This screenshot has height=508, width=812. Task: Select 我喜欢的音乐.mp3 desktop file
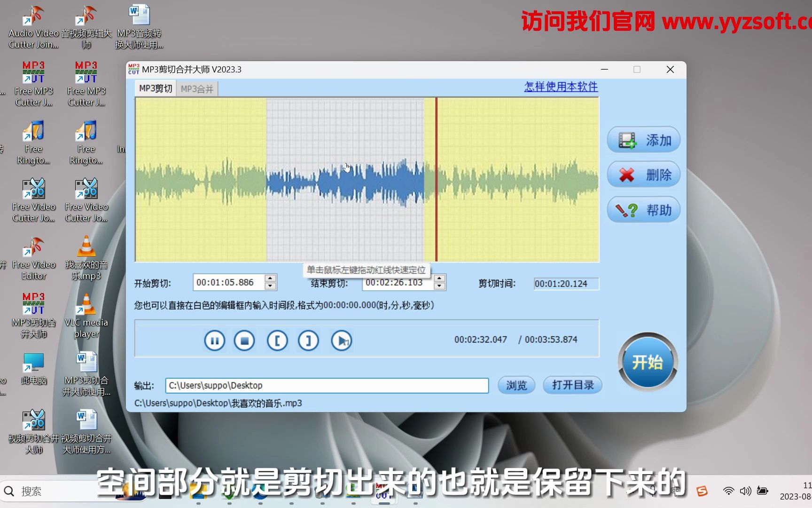coord(86,259)
